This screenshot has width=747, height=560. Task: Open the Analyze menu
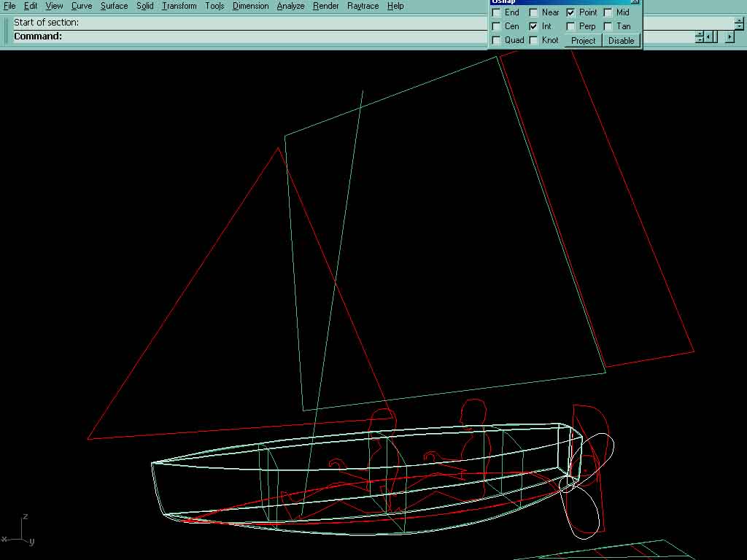[290, 6]
